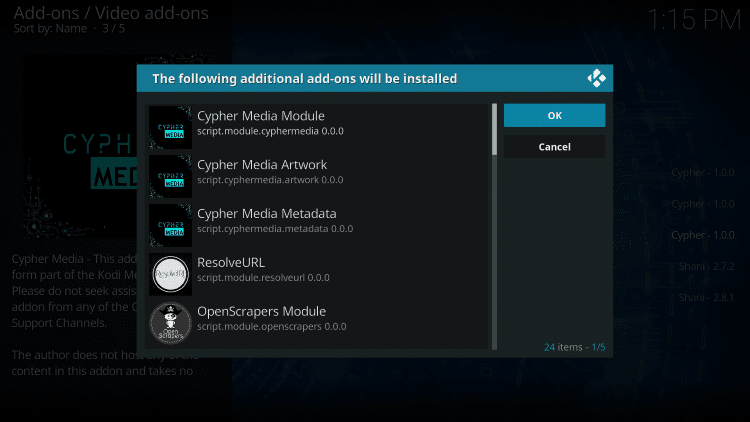The height and width of the screenshot is (422, 750).
Task: Select the Cypher Media Metadata title
Action: [266, 213]
